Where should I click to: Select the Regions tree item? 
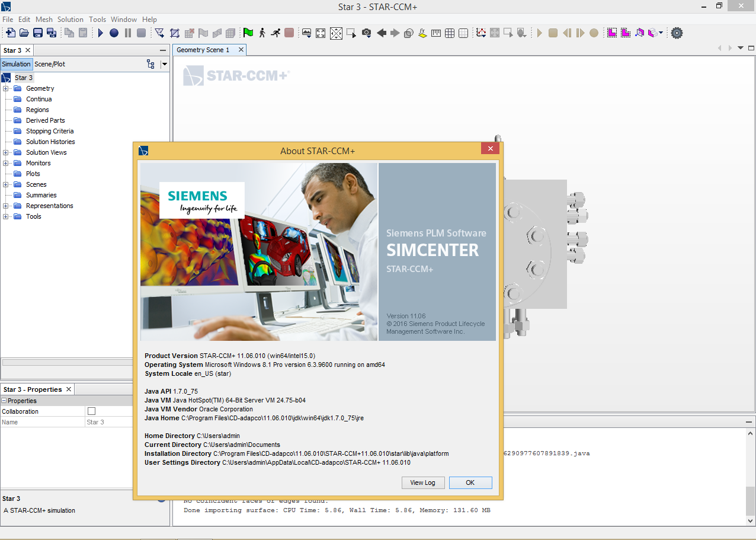click(37, 110)
